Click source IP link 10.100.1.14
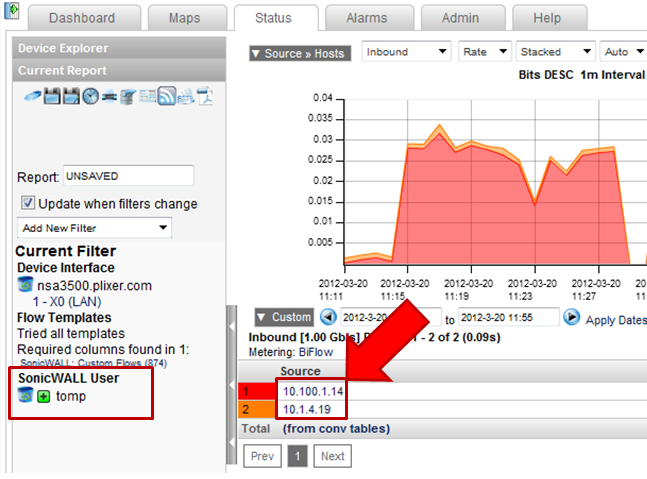647x479 pixels. pos(313,391)
